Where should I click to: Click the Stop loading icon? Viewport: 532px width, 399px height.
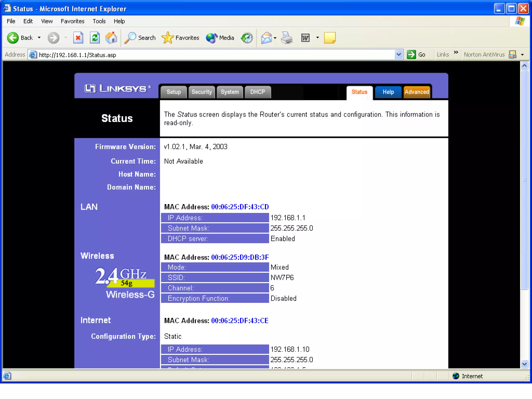78,38
